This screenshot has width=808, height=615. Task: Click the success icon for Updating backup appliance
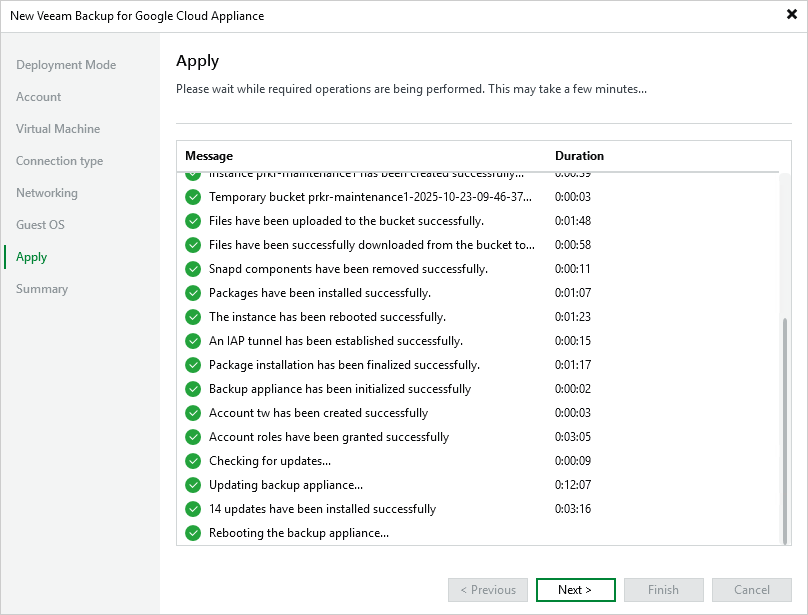pos(193,485)
